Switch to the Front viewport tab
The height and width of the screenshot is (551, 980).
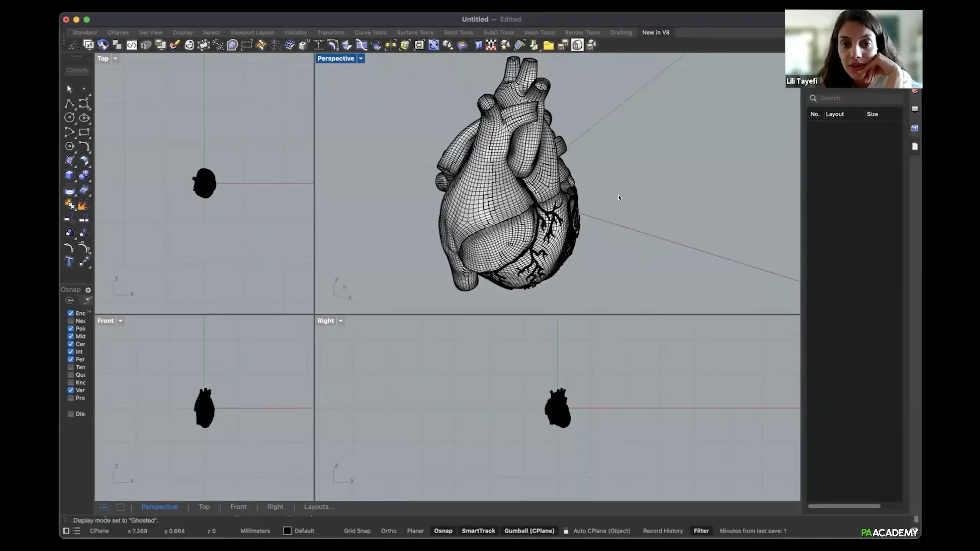[238, 507]
